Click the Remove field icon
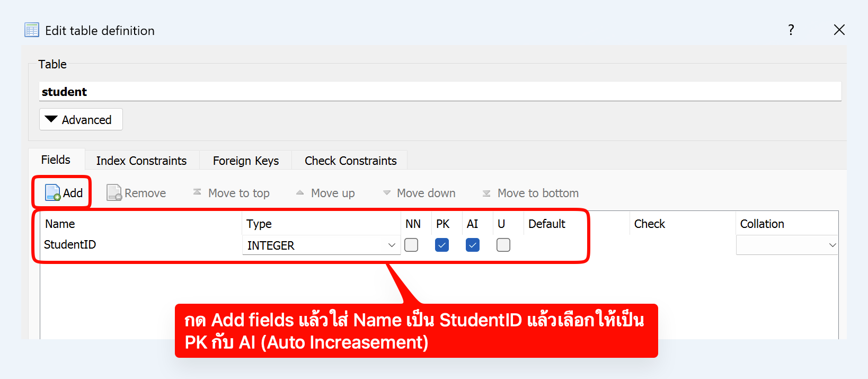This screenshot has width=868, height=379. click(x=114, y=193)
